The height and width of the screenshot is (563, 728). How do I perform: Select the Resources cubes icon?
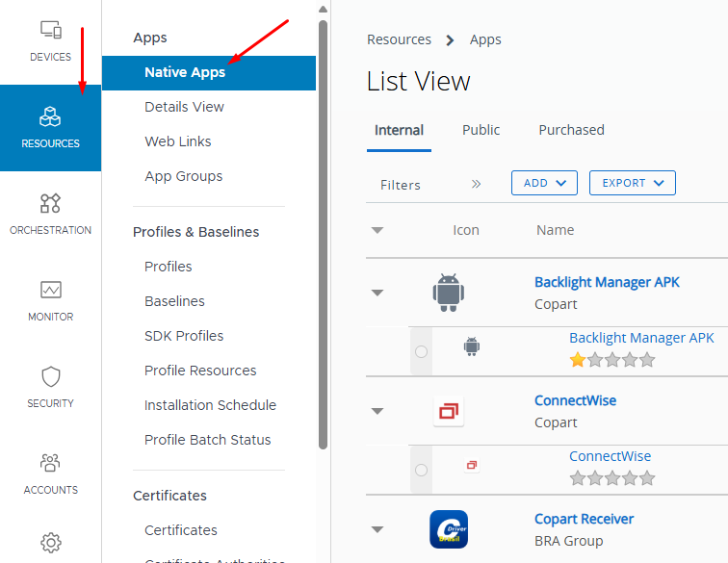coord(50,116)
